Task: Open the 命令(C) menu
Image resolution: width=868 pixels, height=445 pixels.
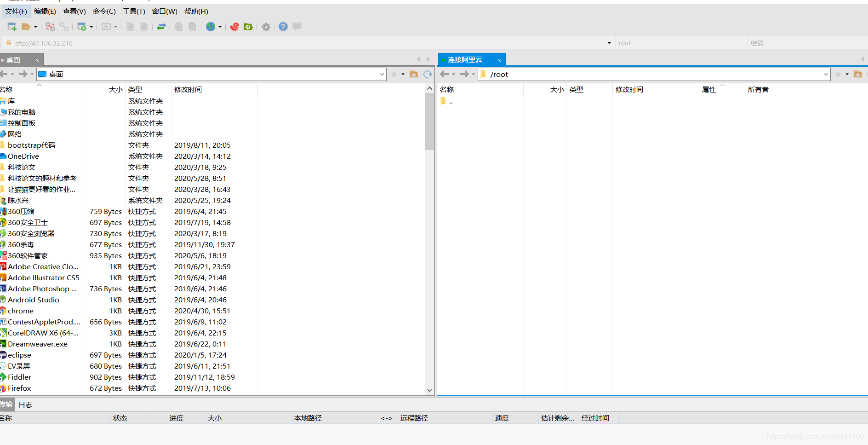Action: [x=104, y=12]
